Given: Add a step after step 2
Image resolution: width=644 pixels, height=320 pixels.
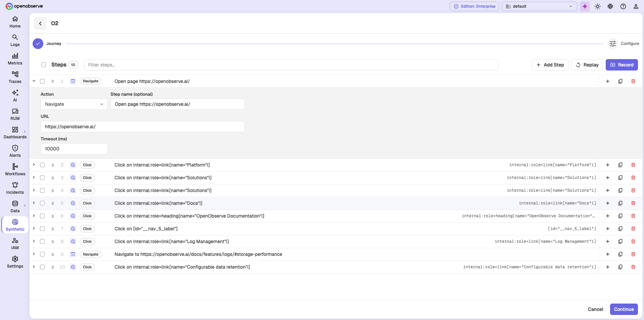Looking at the screenshot, I should pyautogui.click(x=607, y=165).
